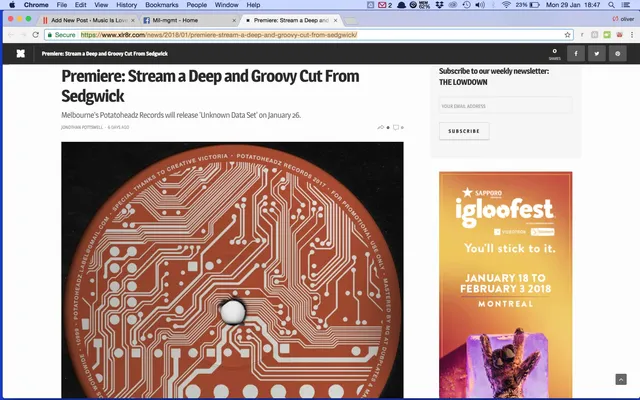
Task: Close the Premiere article tab
Action: pos(336,20)
